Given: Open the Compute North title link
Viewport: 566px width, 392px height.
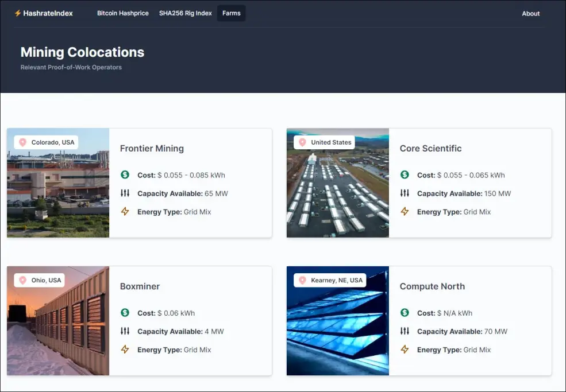Looking at the screenshot, I should click(x=433, y=286).
